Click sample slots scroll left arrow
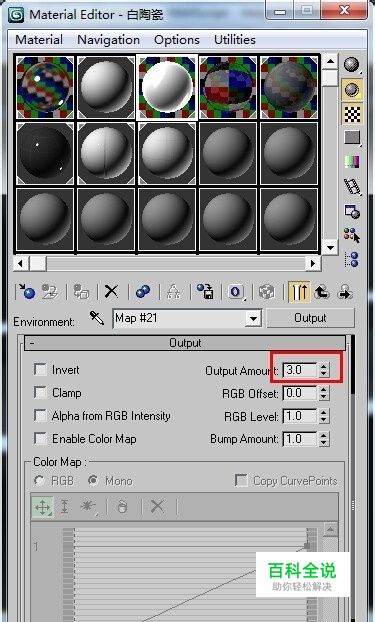The height and width of the screenshot is (622, 375). 21,263
